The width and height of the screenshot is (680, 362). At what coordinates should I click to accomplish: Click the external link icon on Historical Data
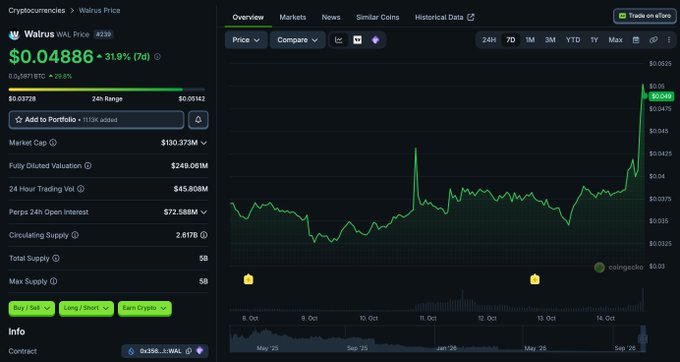pyautogui.click(x=471, y=17)
